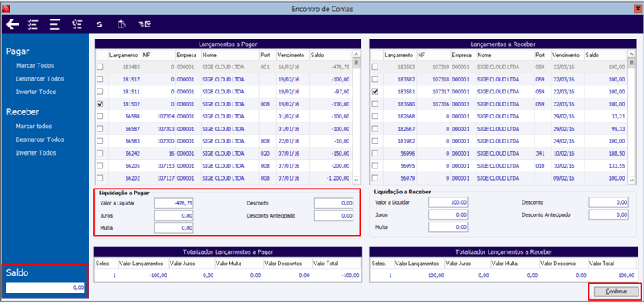Select Marcar Todos under Pagar
Viewport: 644px width, 303px height.
(x=35, y=65)
